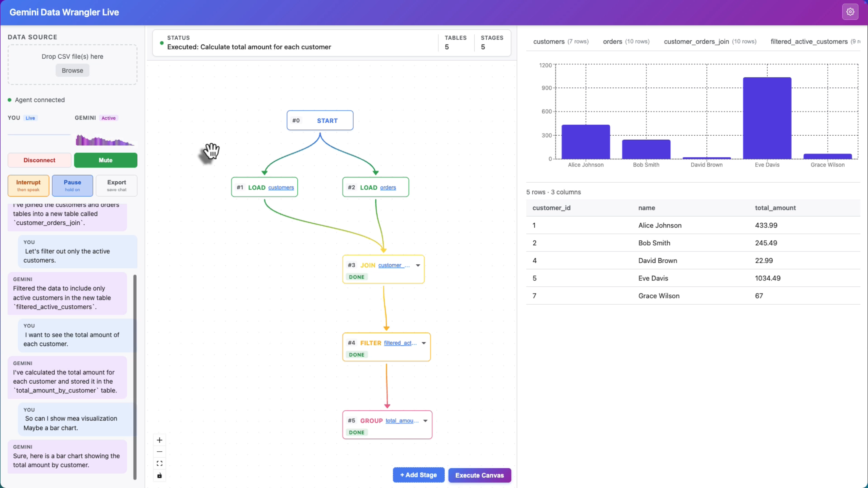Image resolution: width=868 pixels, height=488 pixels.
Task: Zoom out with the minus control
Action: click(159, 452)
